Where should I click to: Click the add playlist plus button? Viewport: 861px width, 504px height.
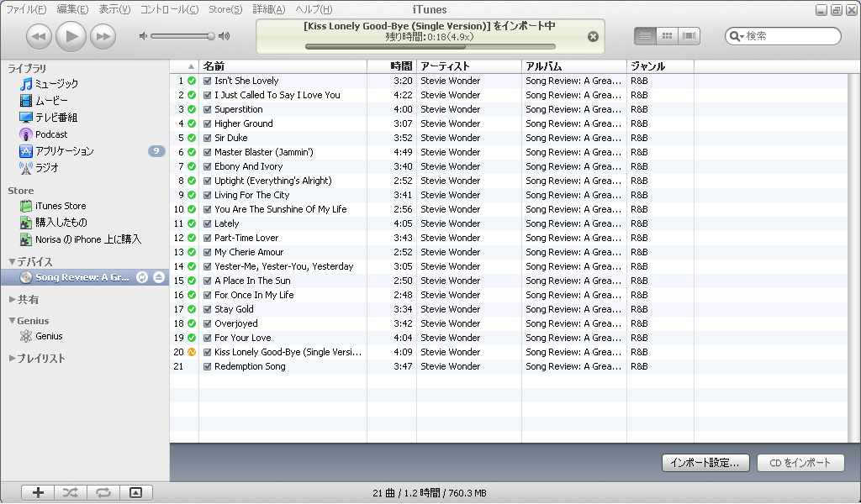coord(38,492)
